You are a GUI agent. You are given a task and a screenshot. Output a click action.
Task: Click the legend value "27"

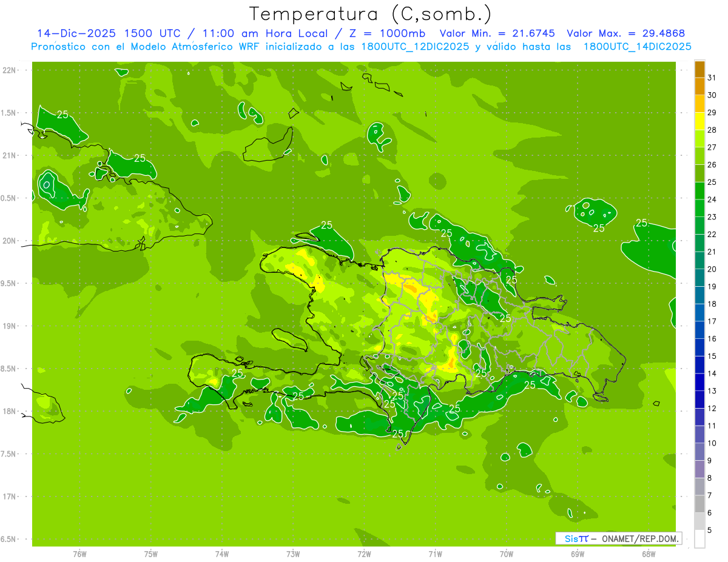coord(712,147)
